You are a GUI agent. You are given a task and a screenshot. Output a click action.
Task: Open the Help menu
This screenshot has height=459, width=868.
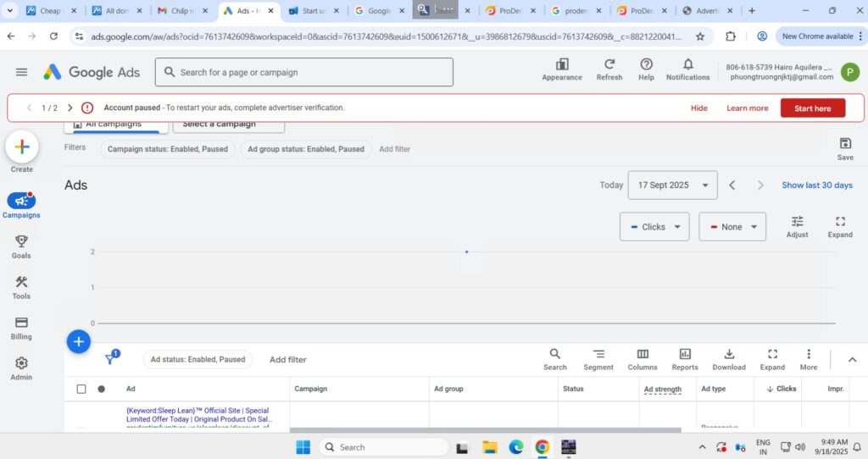646,70
